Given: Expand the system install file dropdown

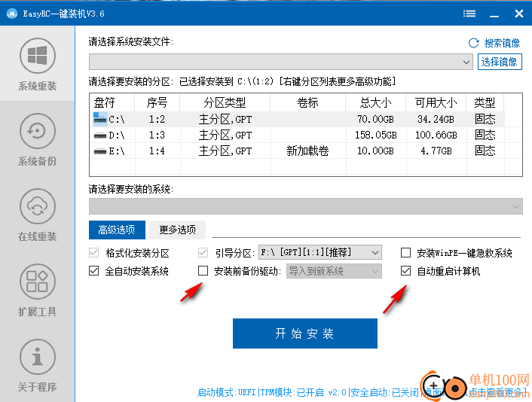Looking at the screenshot, I should pos(281,62).
